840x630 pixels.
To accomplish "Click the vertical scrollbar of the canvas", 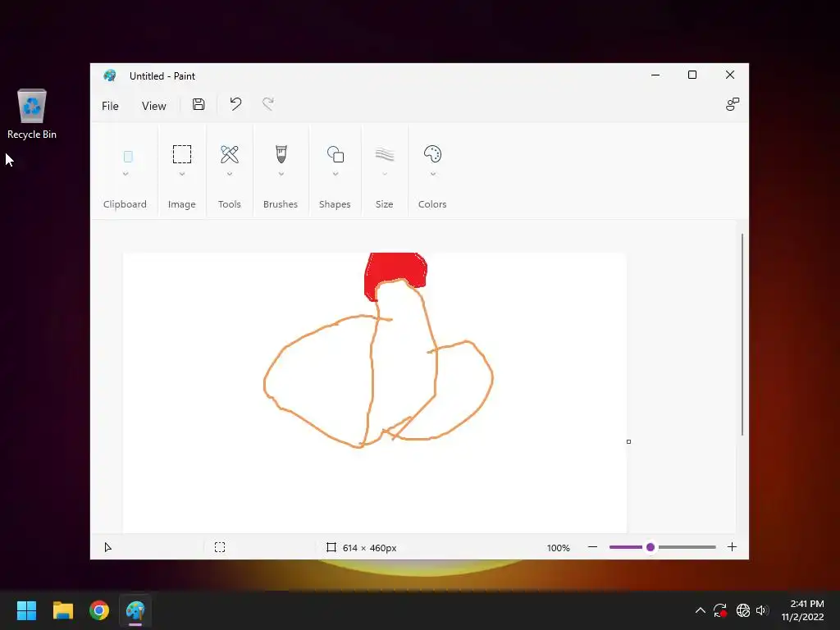I will 742,335.
